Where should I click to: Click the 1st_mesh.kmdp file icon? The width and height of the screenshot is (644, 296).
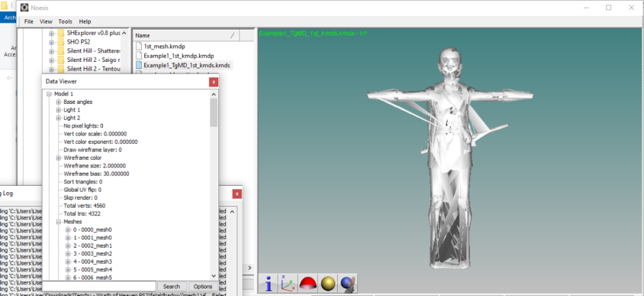pyautogui.click(x=138, y=46)
